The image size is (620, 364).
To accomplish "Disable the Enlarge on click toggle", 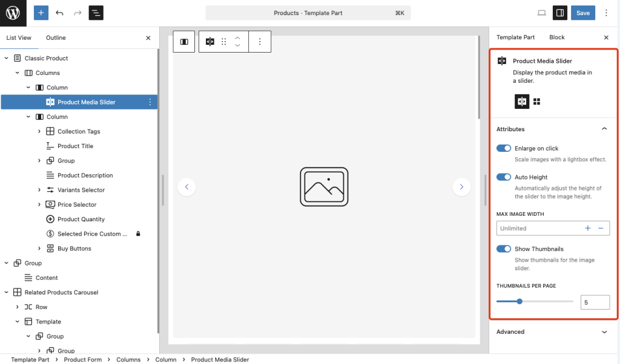I will (x=504, y=148).
